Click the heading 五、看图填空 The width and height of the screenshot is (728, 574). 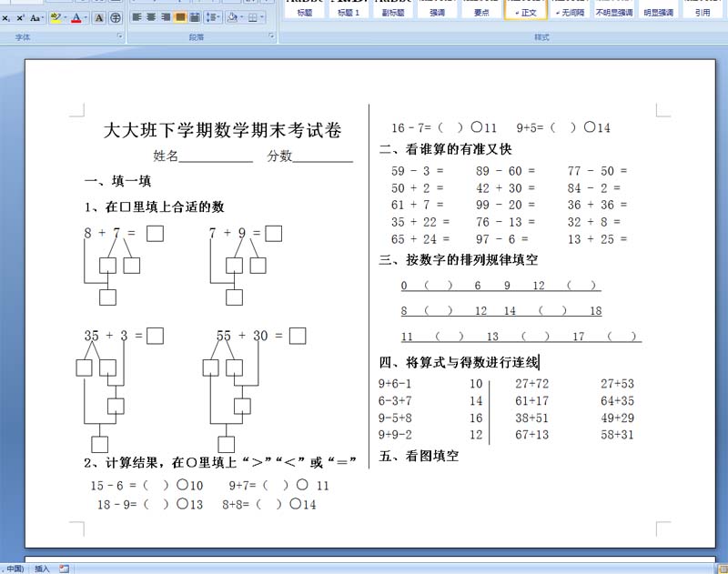419,456
